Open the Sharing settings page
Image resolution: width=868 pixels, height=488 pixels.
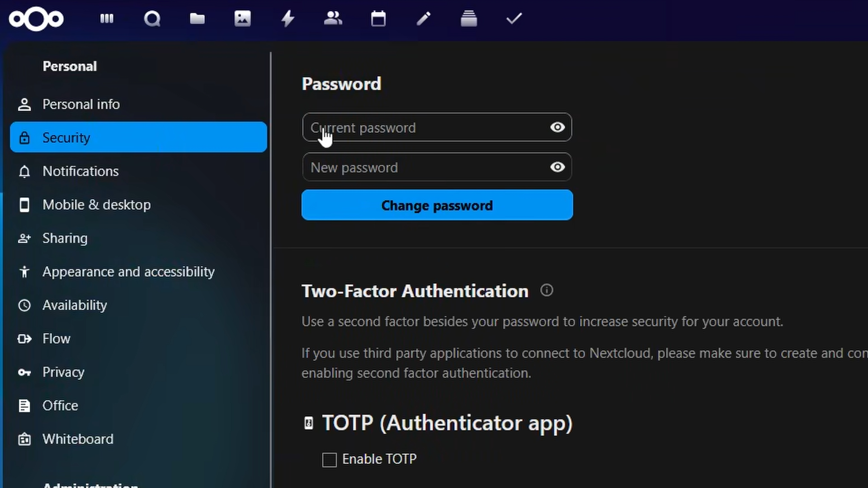point(65,238)
